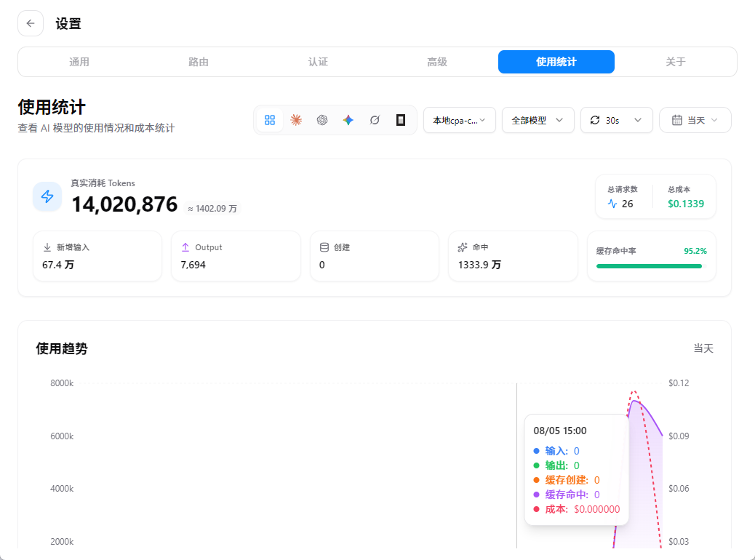Viewport: 755px width, 560px height.
Task: Click the calendar icon beside 当天
Action: (x=677, y=120)
